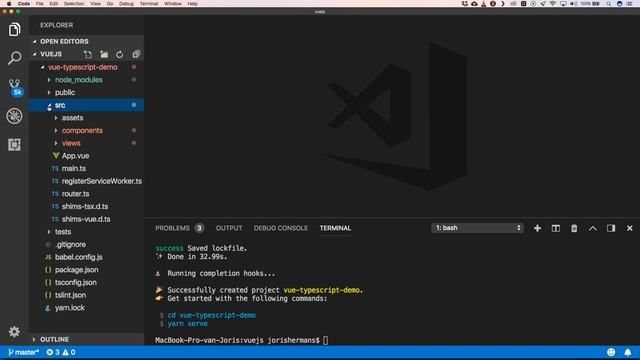Screen dimensions: 640x360
Task: Open the File menu
Action: pos(40,4)
